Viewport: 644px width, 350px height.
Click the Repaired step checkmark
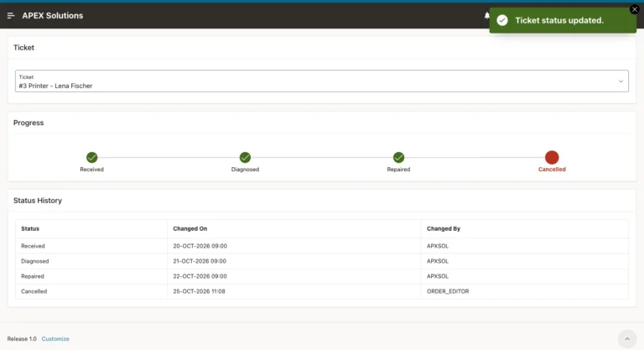398,157
